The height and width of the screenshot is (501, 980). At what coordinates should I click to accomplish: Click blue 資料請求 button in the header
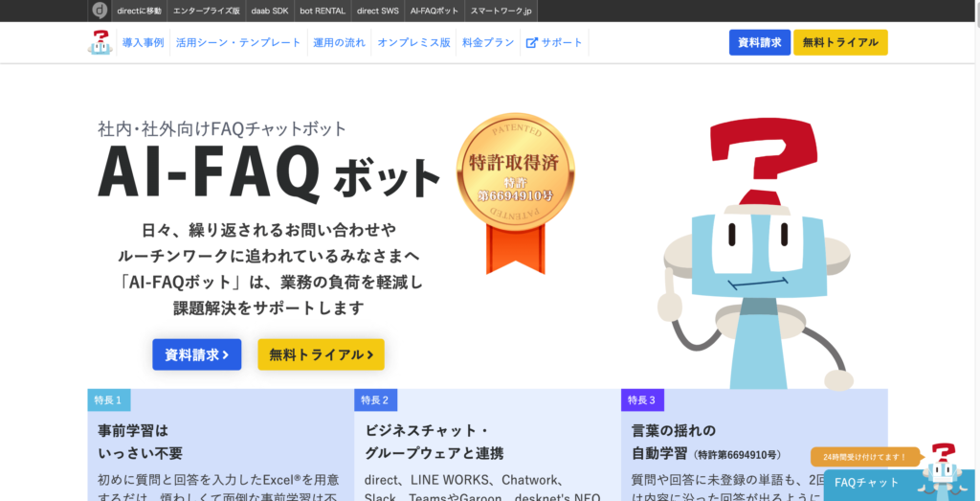(759, 42)
